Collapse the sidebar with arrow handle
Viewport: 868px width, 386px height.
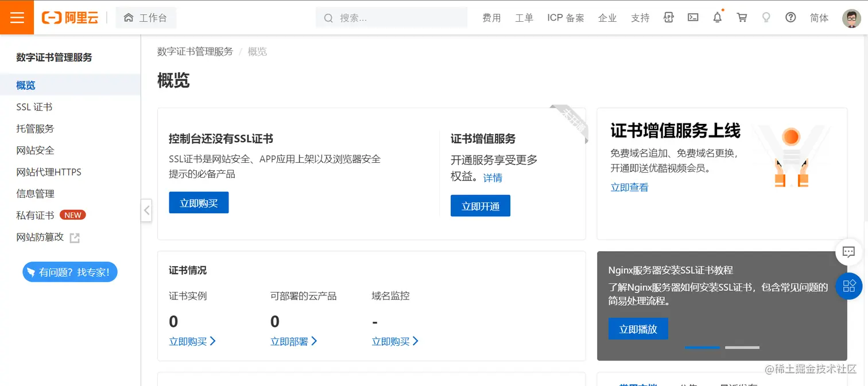[146, 210]
